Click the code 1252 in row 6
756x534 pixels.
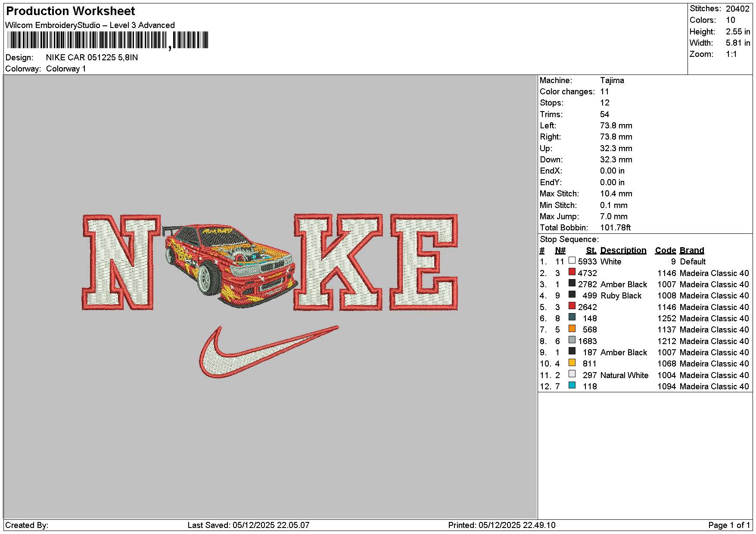(666, 319)
